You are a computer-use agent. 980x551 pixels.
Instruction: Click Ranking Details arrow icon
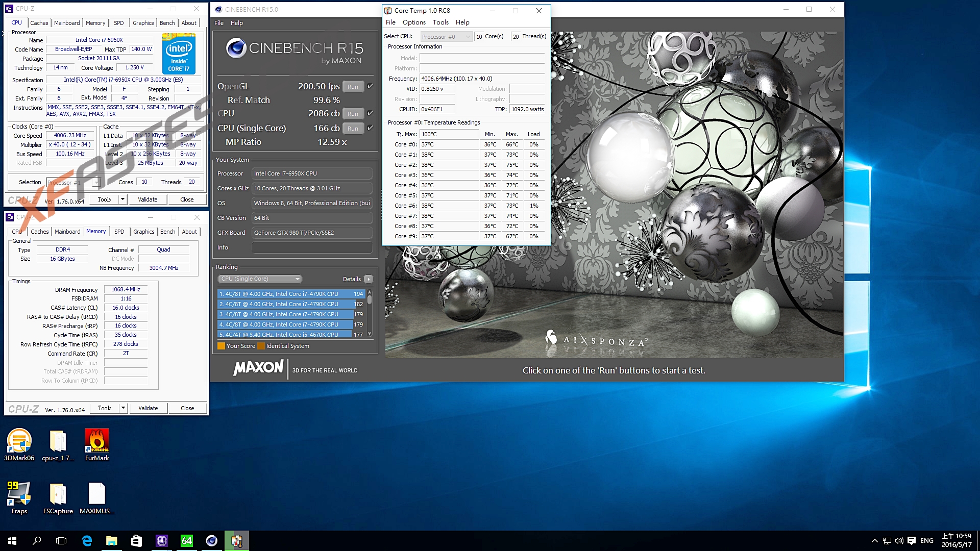click(x=369, y=279)
